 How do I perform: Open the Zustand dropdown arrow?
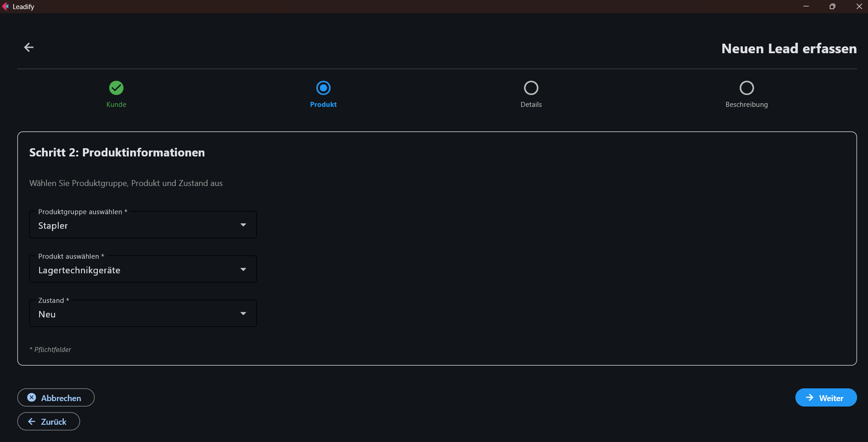tap(243, 314)
